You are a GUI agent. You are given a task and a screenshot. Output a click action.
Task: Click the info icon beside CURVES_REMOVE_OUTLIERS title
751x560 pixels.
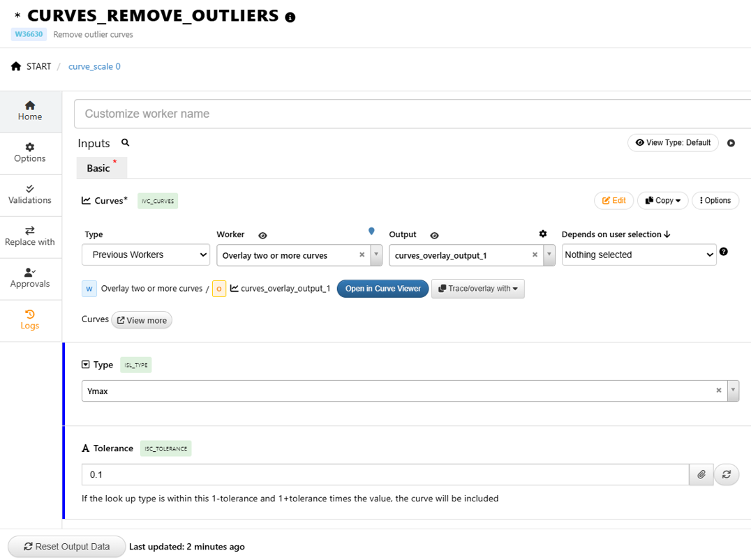point(290,17)
